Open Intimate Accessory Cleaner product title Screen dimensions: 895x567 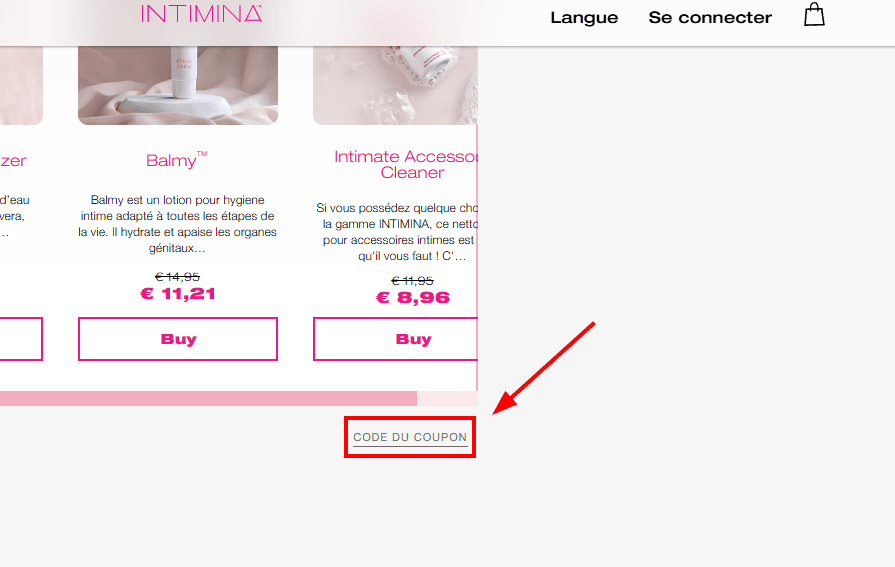[406, 164]
